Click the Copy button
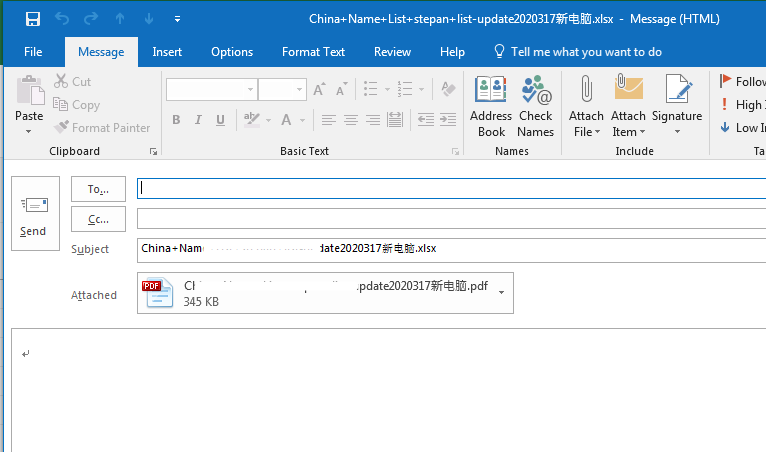766x452 pixels. [x=76, y=105]
